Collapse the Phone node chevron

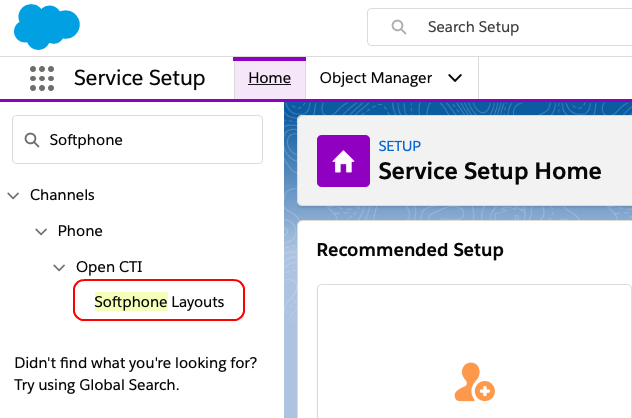41,232
